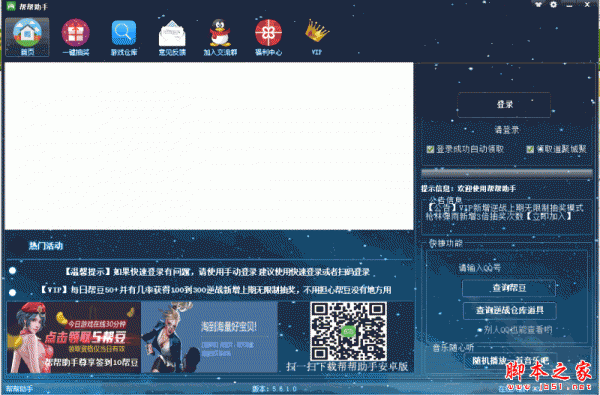
Task: Click the QR code for Android version
Action: point(348,331)
